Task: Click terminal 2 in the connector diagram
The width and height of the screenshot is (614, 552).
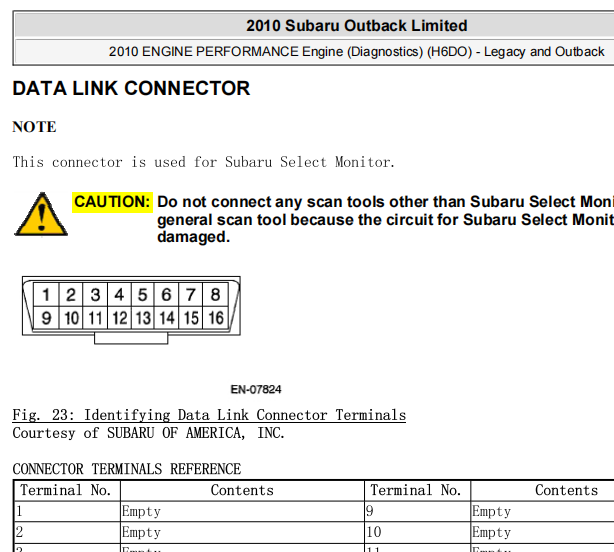Action: click(71, 295)
